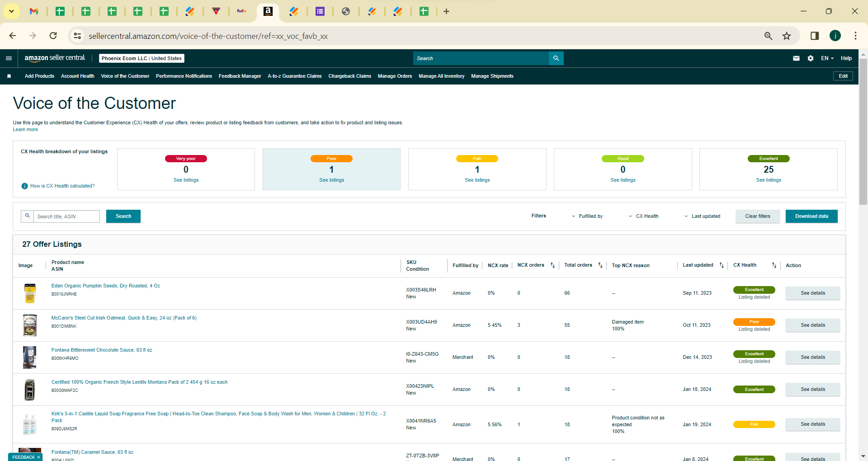
Task: Open Add Products menu item
Action: (39, 76)
